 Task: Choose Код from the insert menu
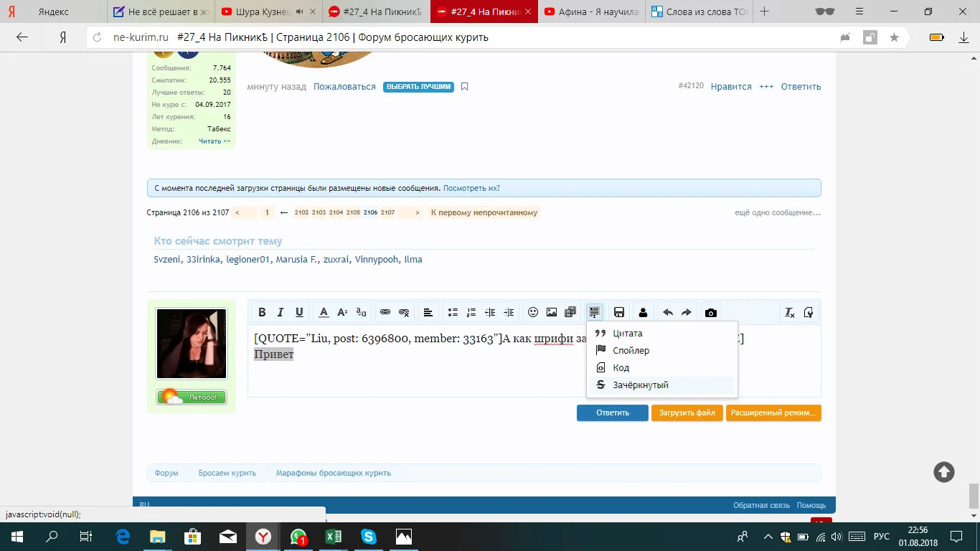[x=662, y=368]
